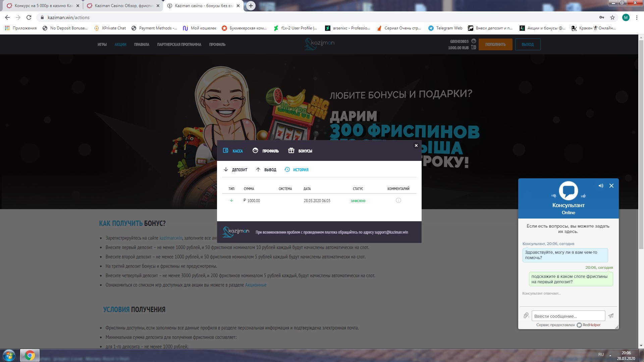Open the info icon in the comment column
This screenshot has height=362, width=644.
click(398, 201)
